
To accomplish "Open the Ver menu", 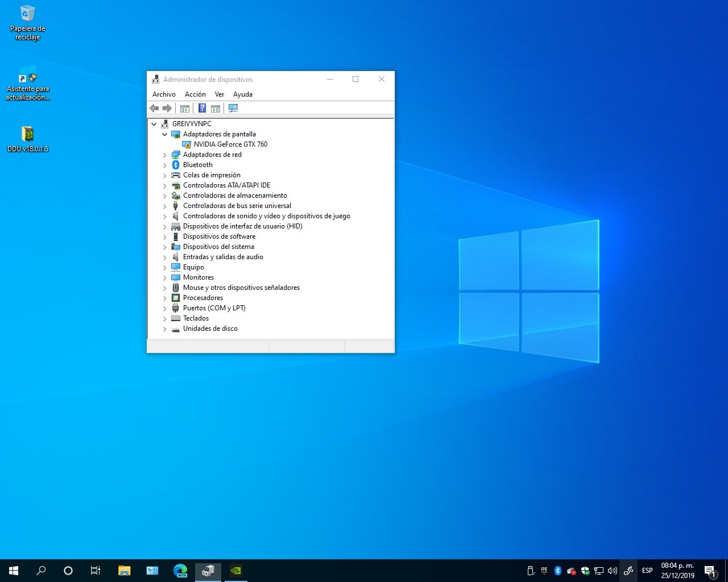I will [x=220, y=94].
